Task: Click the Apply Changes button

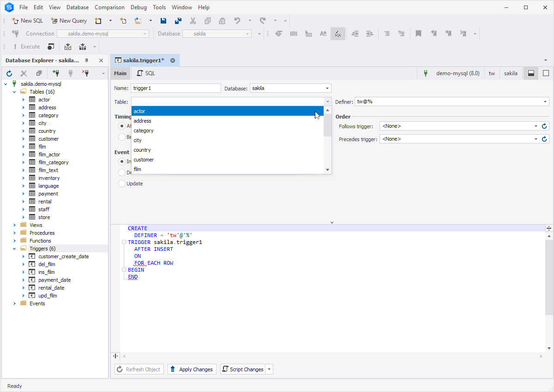Action: 192,369
